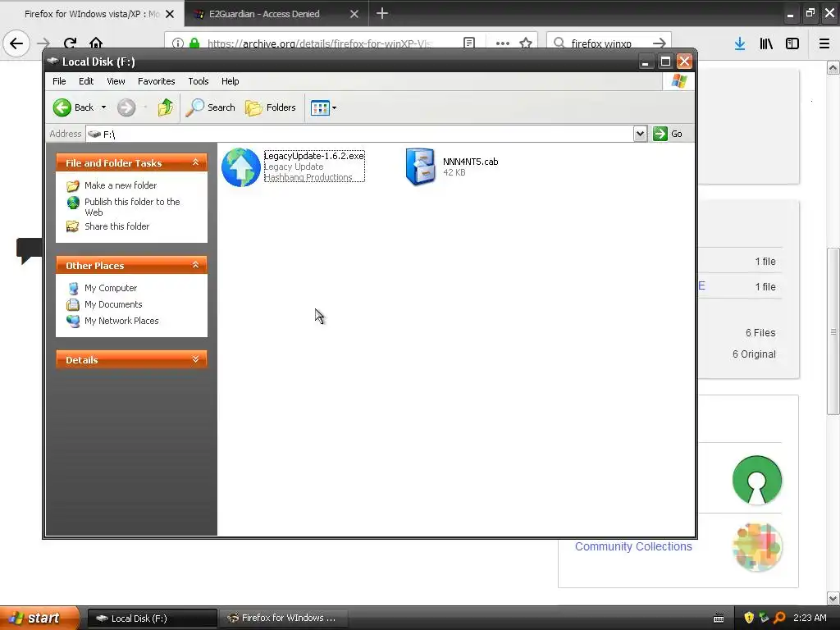Click the site info icon in URL bar
Viewport: 840px width, 630px height.
178,43
